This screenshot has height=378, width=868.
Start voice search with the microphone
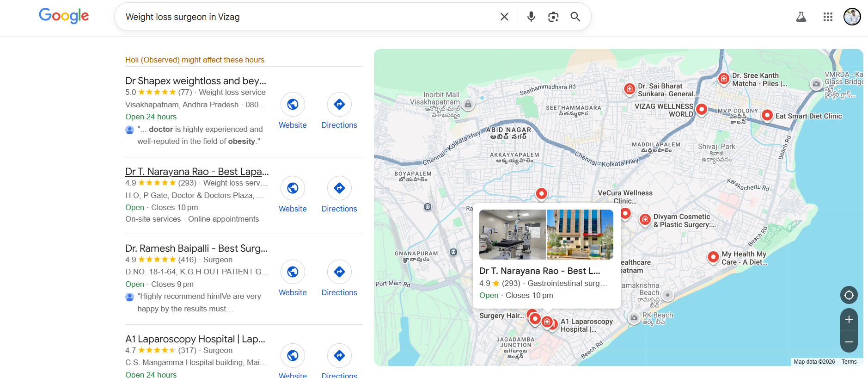tap(531, 17)
